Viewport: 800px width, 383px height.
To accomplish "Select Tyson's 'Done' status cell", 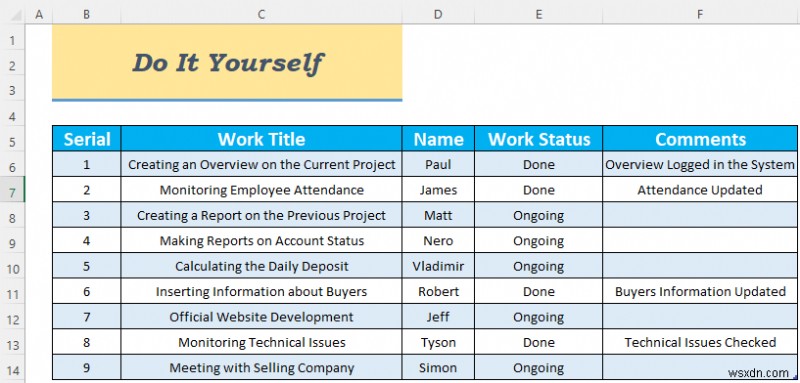I will click(538, 342).
